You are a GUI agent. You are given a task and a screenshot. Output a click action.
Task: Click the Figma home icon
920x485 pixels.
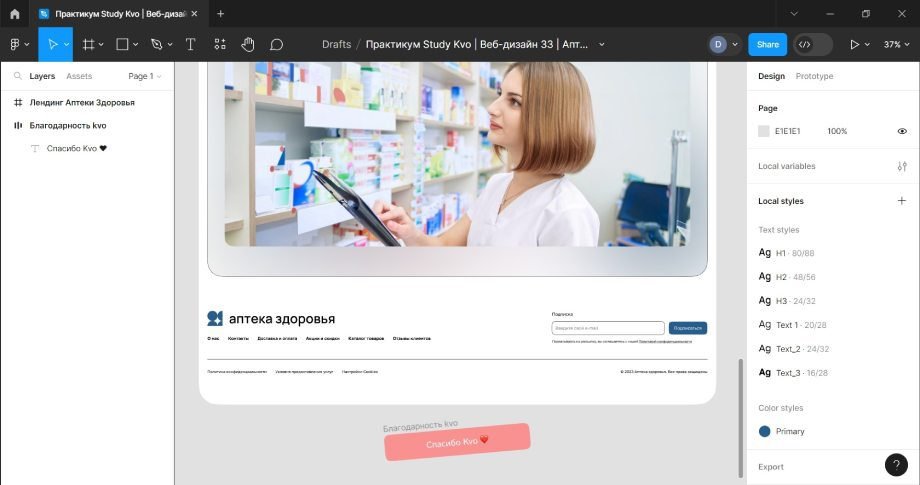(x=14, y=14)
